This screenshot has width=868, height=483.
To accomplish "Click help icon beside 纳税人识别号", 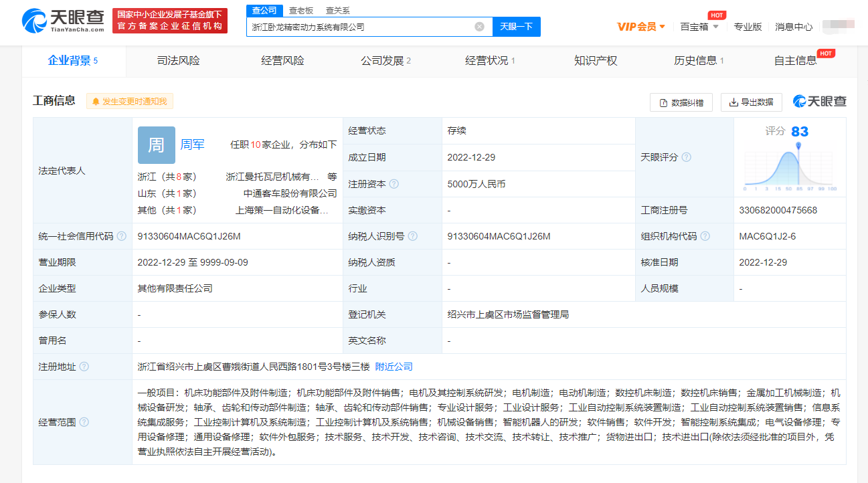I will pyautogui.click(x=413, y=236).
